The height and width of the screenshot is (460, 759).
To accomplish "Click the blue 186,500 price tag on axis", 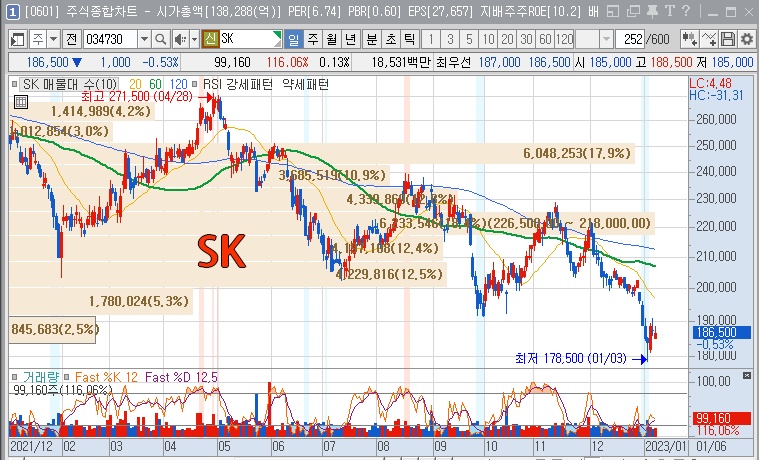I will 721,332.
